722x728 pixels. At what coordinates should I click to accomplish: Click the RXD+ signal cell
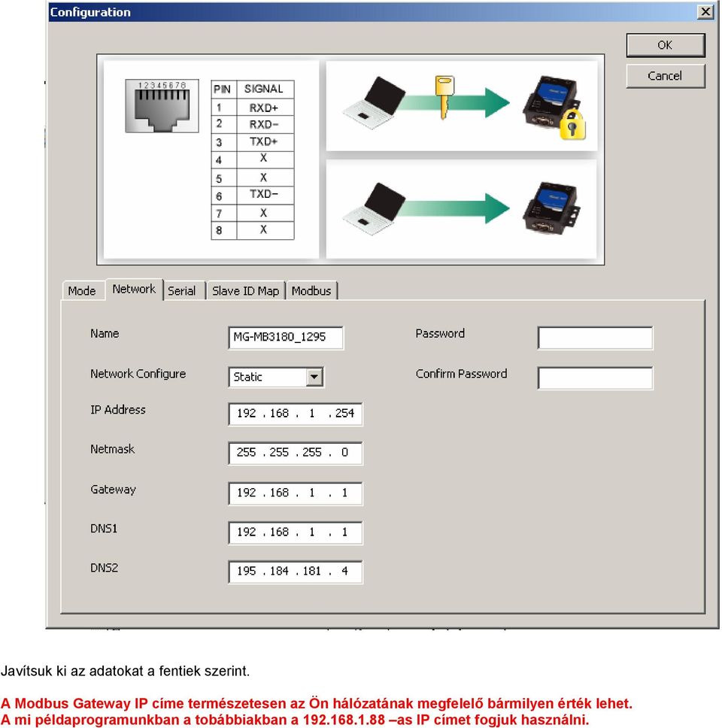pyautogui.click(x=264, y=108)
